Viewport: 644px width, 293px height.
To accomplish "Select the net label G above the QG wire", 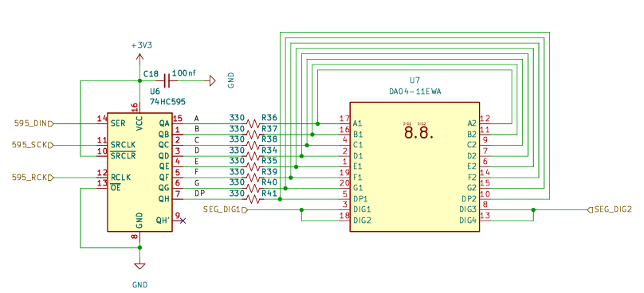I will (x=197, y=182).
